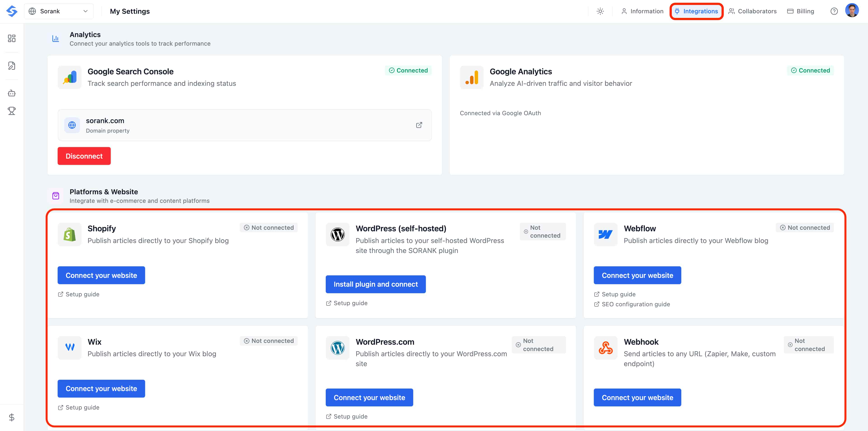
Task: Open the Wix Setup guide link
Action: pyautogui.click(x=78, y=408)
